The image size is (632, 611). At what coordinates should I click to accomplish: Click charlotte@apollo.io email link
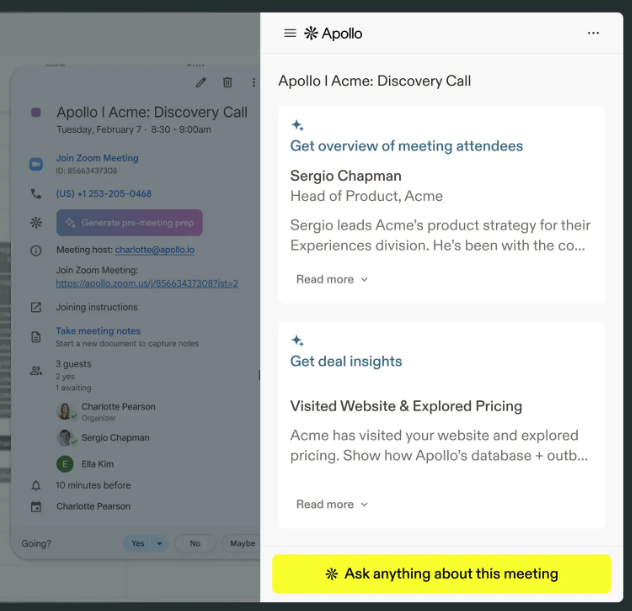pos(155,250)
